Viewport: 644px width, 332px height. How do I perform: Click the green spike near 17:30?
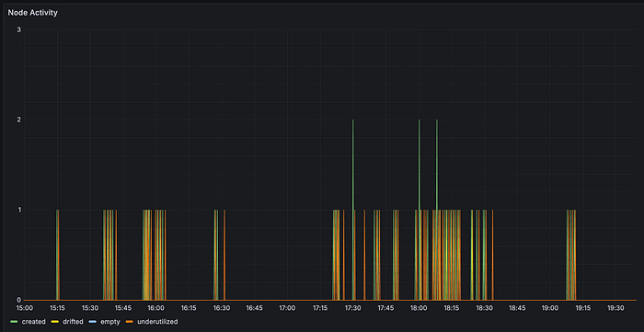pyautogui.click(x=352, y=164)
